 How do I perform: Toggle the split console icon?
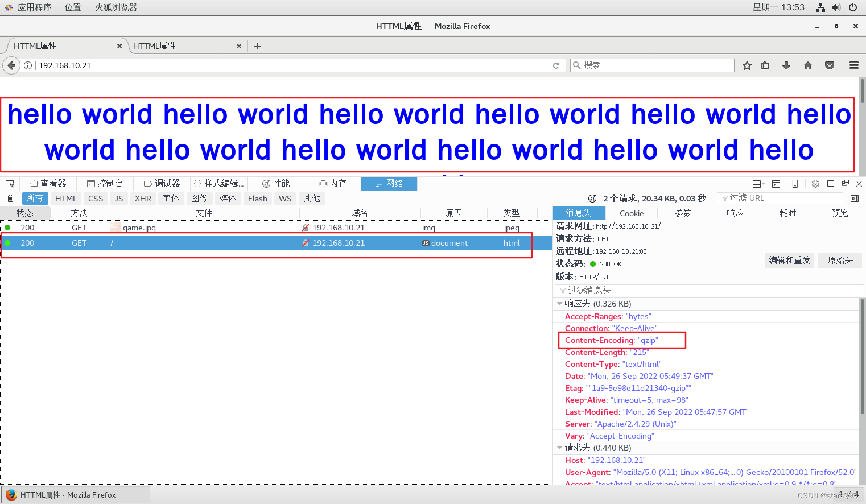776,183
